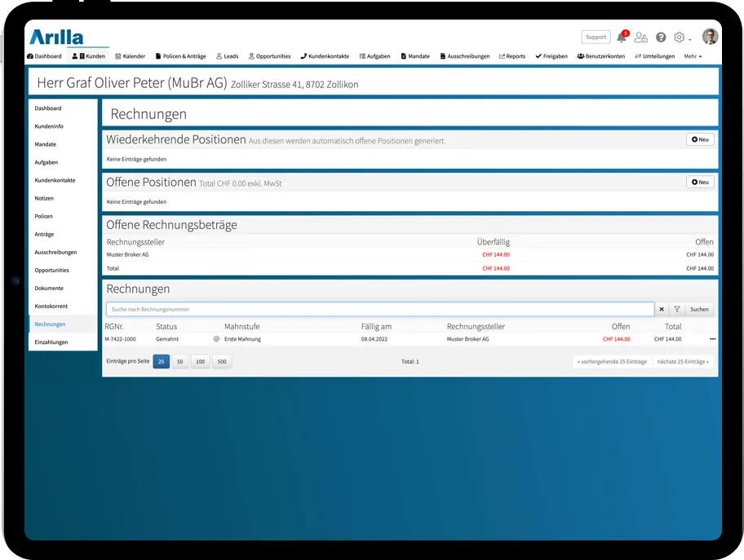Open Mandate in top navigation
The height and width of the screenshot is (560, 744).
coord(415,56)
